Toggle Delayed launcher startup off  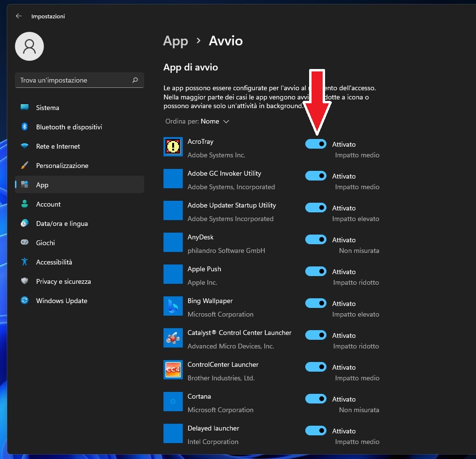coord(316,431)
